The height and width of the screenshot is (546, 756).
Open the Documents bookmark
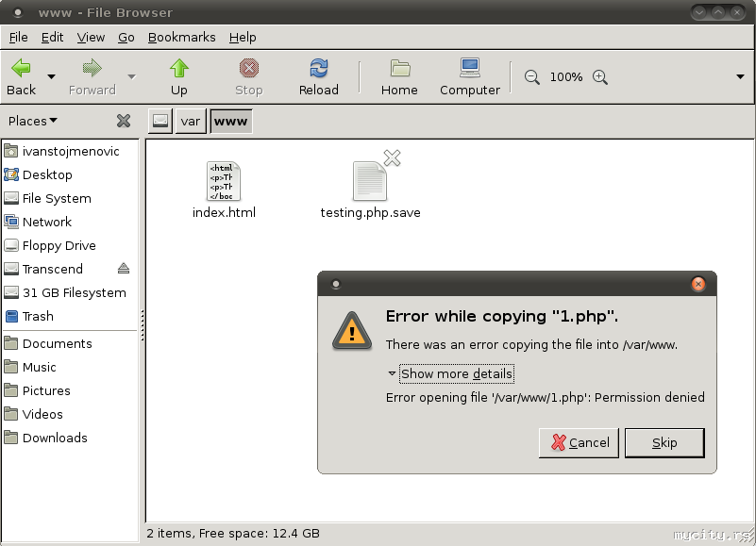[x=70, y=343]
